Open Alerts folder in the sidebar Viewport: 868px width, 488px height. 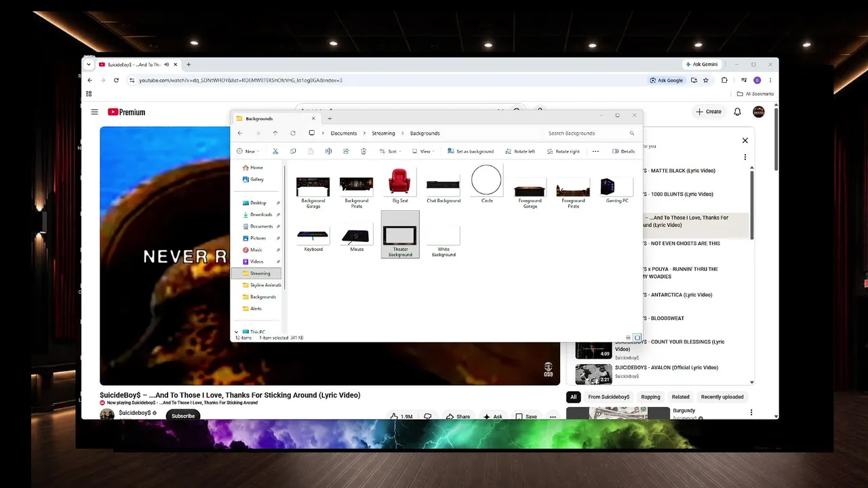256,308
